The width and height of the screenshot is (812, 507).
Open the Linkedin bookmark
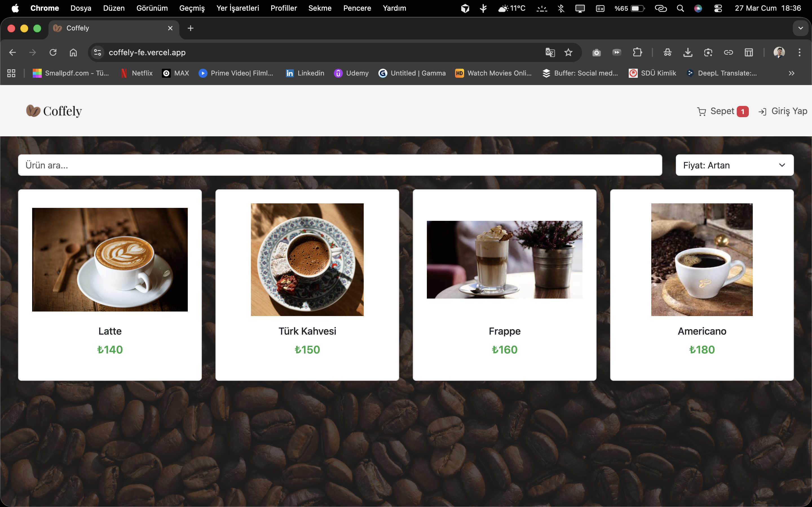coord(305,73)
